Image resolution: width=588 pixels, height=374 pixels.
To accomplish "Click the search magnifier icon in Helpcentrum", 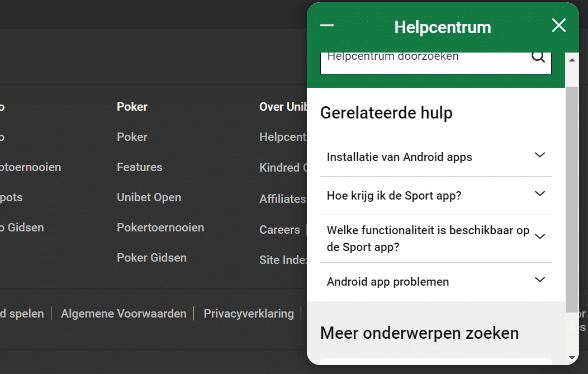I will (x=538, y=56).
